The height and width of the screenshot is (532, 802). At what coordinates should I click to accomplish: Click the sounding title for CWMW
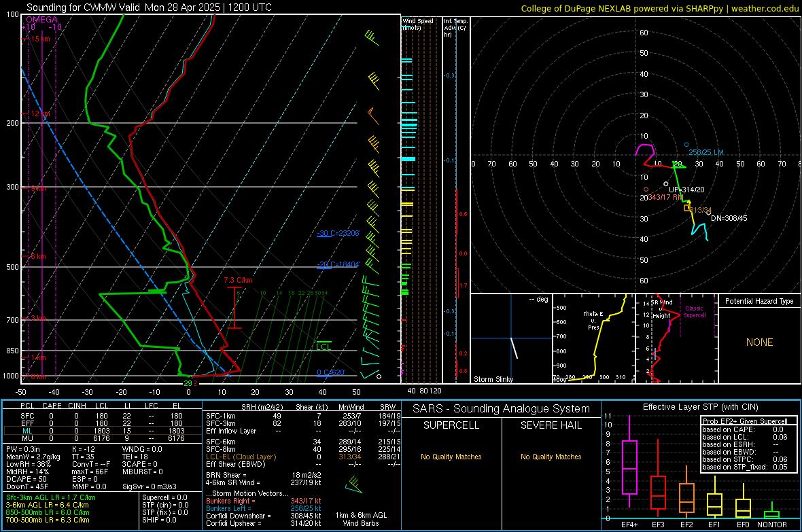[149, 7]
